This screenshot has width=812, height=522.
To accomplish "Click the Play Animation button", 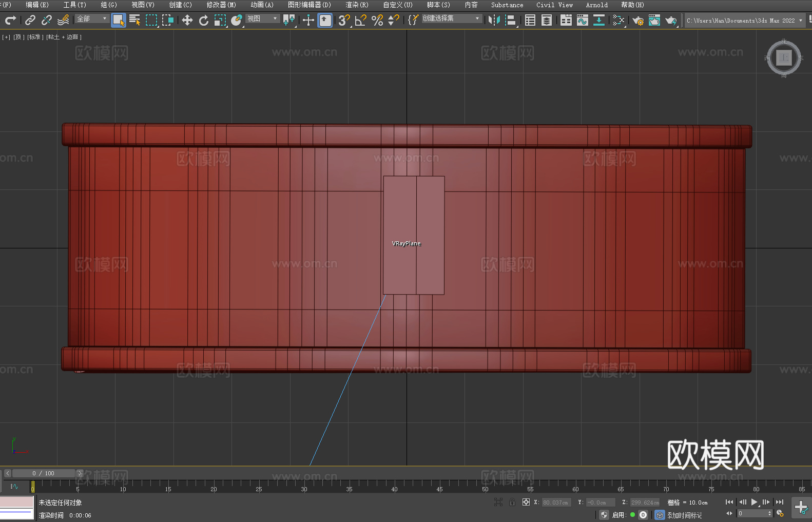I will click(x=755, y=502).
